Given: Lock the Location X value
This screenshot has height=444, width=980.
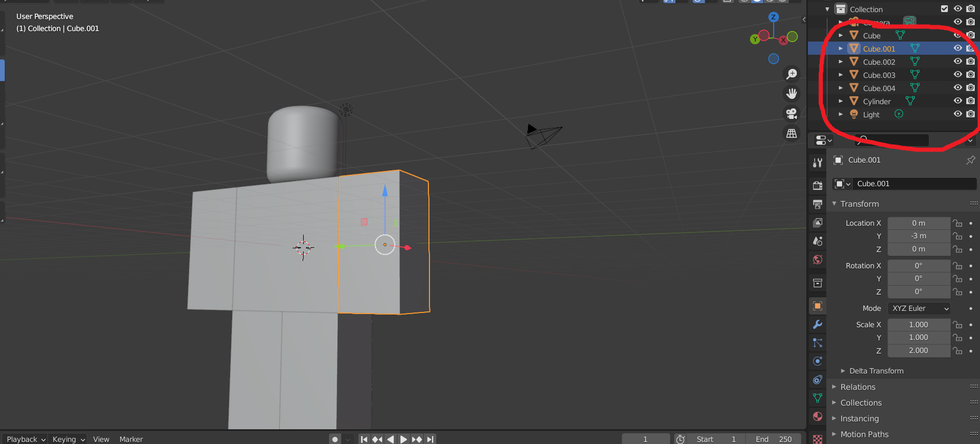Looking at the screenshot, I should [x=958, y=223].
